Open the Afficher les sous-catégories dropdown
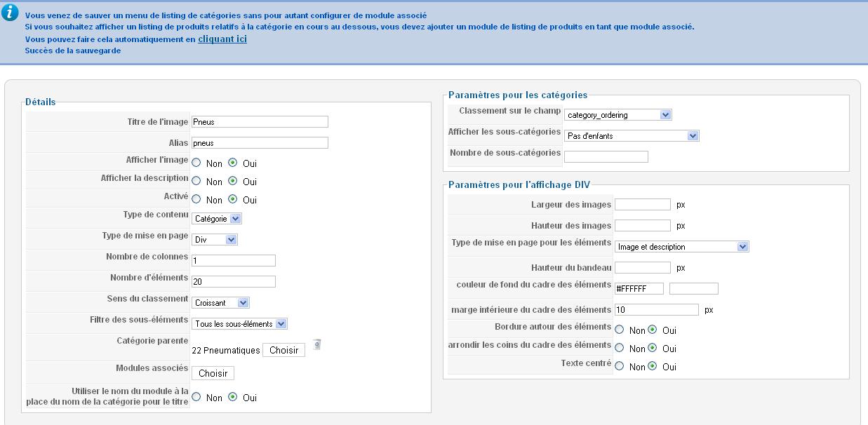868x425 pixels. click(632, 136)
